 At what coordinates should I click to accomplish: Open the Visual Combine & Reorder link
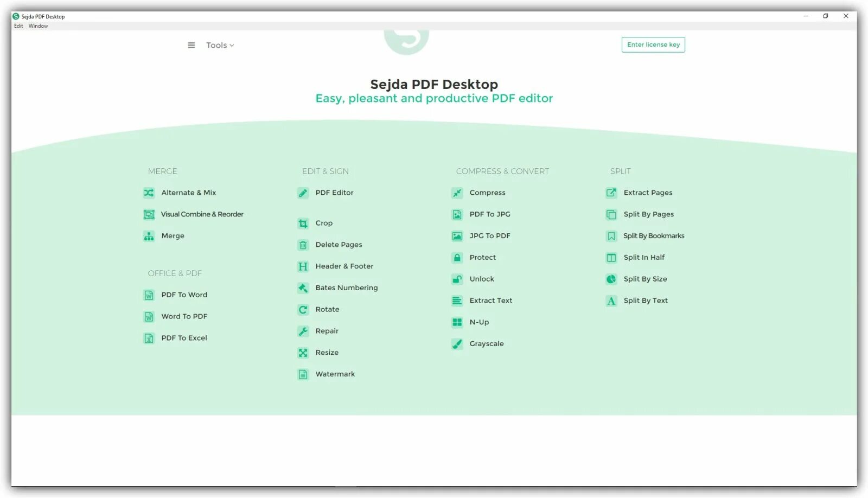coord(202,214)
